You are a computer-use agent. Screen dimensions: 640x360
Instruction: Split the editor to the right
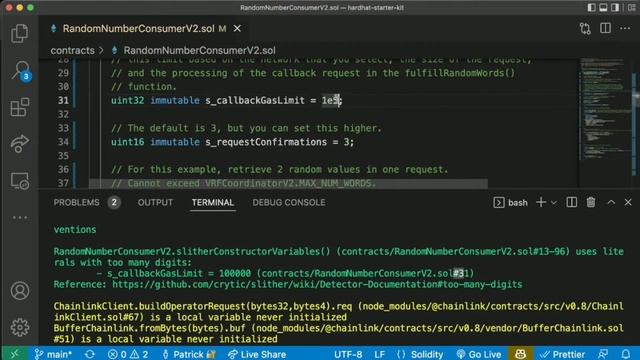(x=605, y=28)
